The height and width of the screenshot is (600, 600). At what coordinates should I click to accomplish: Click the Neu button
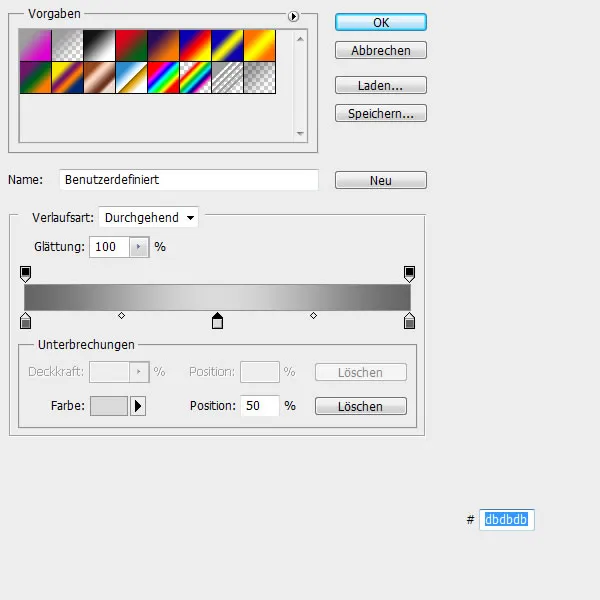coord(380,181)
